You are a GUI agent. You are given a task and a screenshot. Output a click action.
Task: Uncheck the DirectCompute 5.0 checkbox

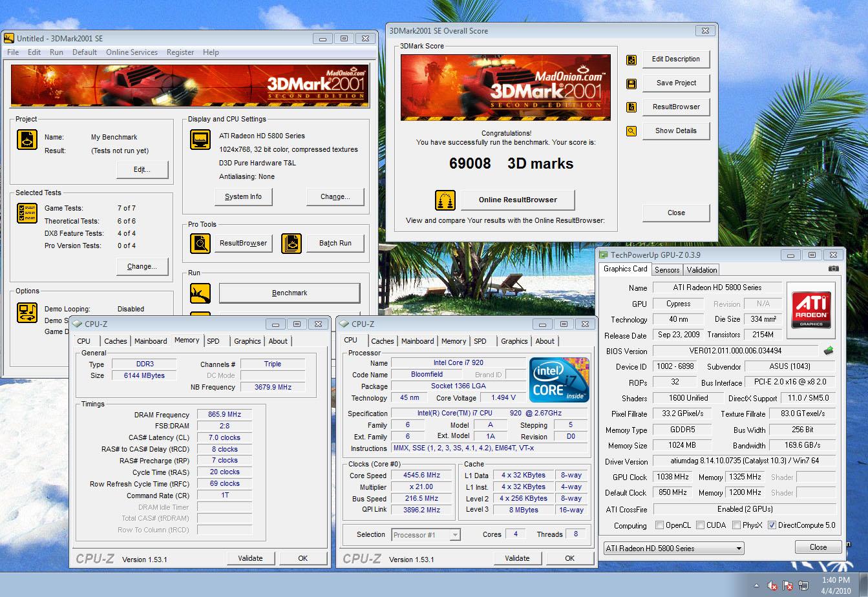pos(772,525)
